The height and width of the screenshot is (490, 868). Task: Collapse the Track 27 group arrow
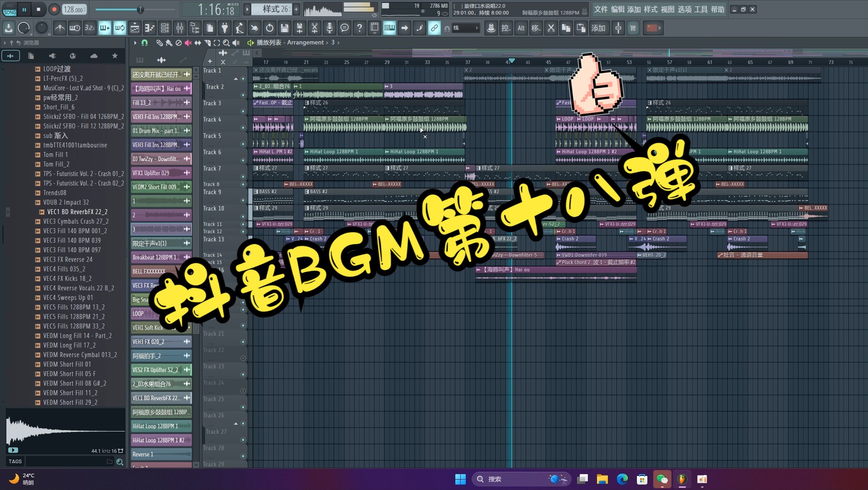pyautogui.click(x=236, y=424)
